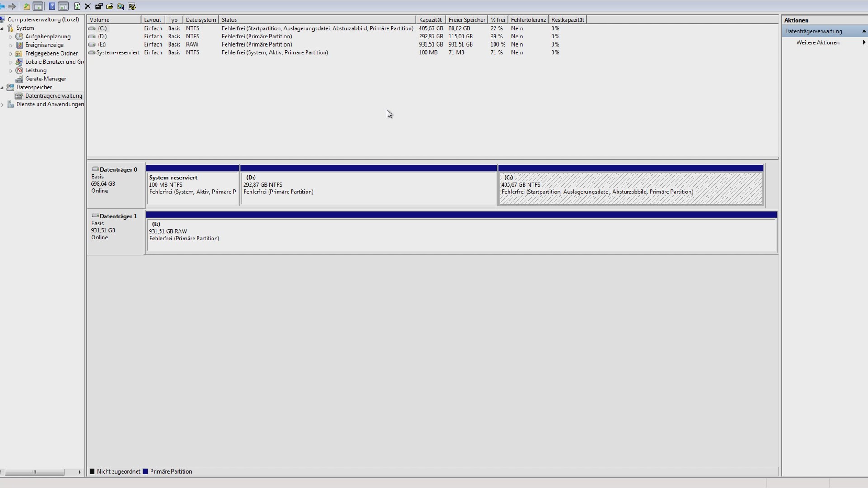Viewport: 868px width, 488px height.
Task: Sort by the Dateisystem column header
Action: pyautogui.click(x=200, y=20)
